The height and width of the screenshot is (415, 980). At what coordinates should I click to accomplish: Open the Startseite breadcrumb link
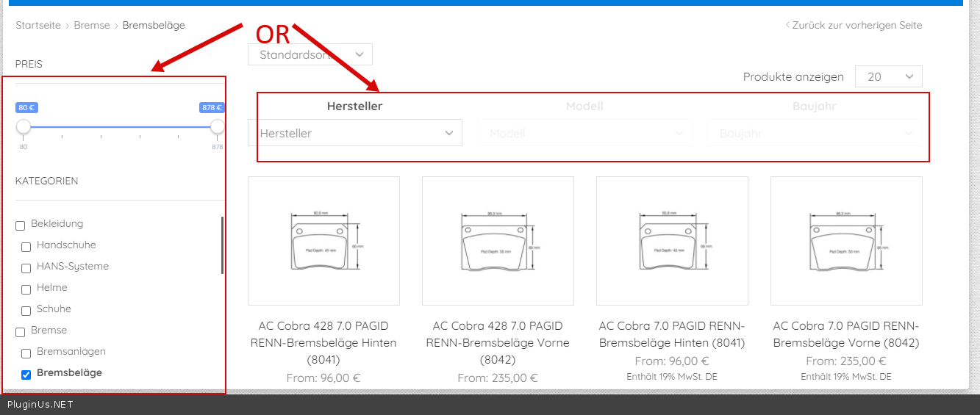(x=38, y=25)
